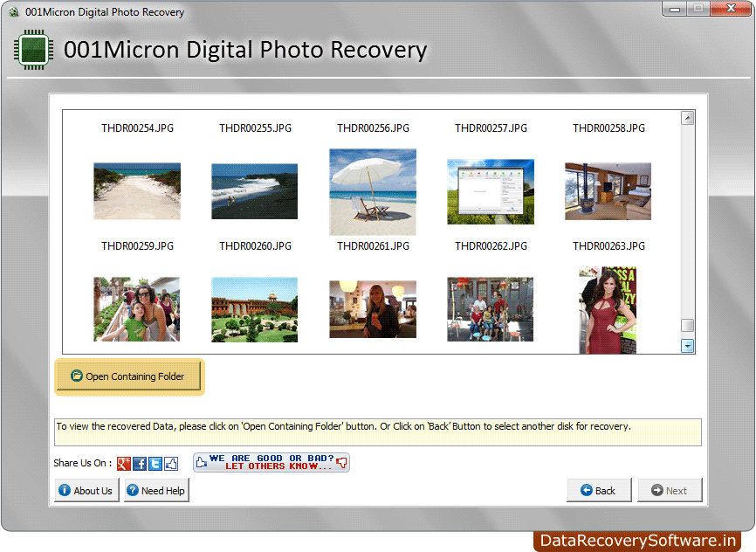756x552 pixels.
Task: Select THDR00259.JPG two women thumbnail
Action: [x=136, y=309]
